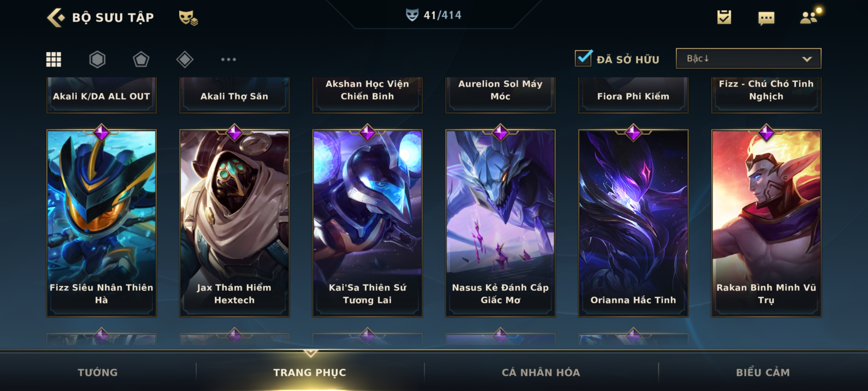Select Rakan Bình Minh Vũ Trụ skin
The image size is (868, 391).
(x=766, y=223)
